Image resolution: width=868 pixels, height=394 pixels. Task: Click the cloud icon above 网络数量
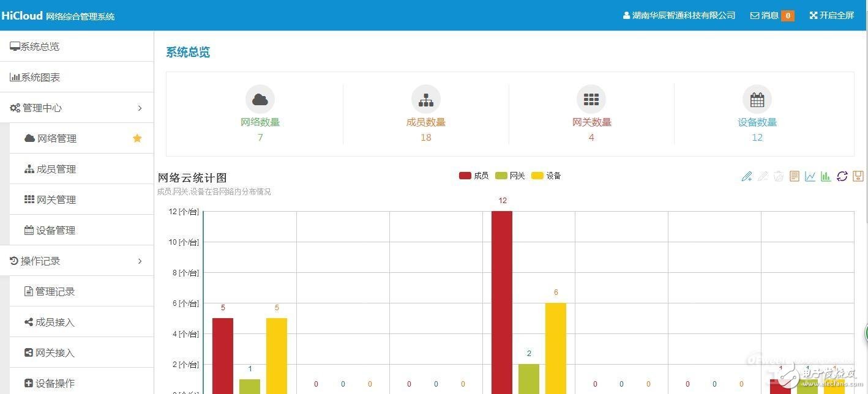(260, 98)
